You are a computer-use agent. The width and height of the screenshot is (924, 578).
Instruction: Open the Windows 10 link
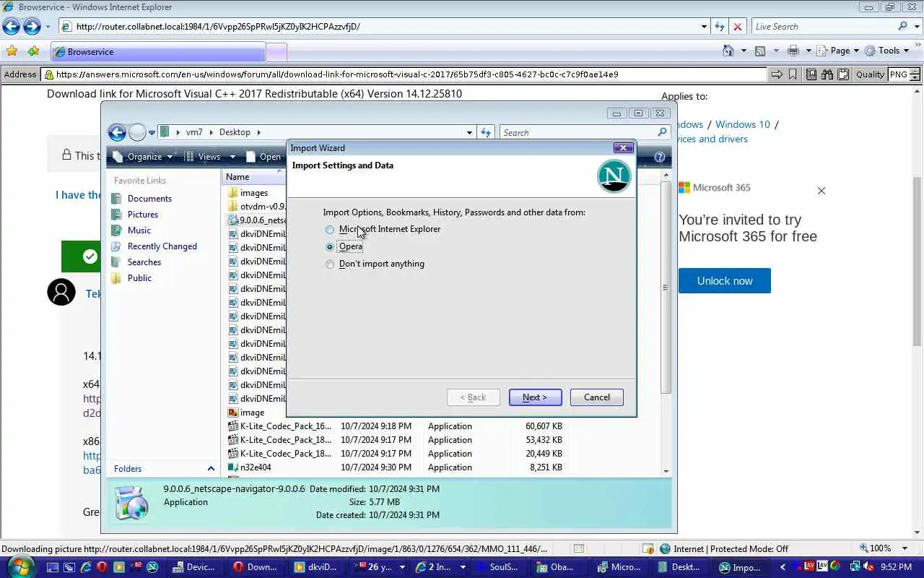742,124
